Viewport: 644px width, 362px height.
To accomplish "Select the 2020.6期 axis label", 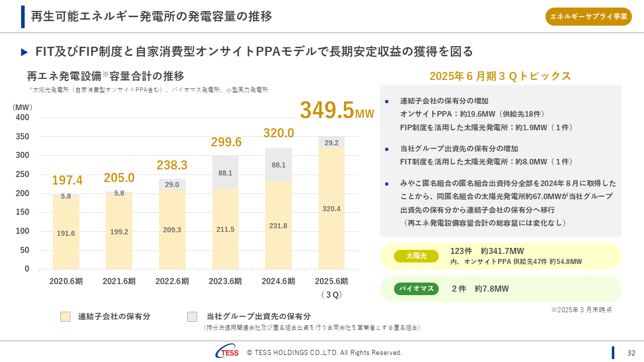I will [66, 282].
